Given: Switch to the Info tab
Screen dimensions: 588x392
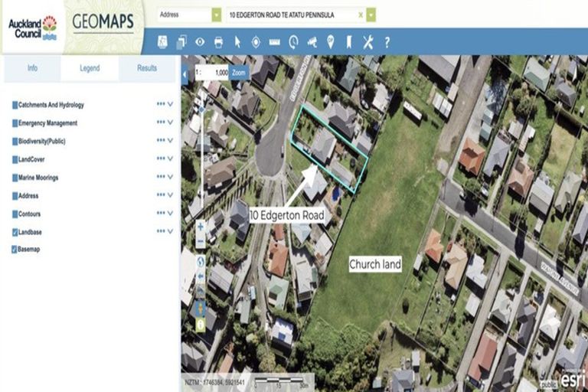Looking at the screenshot, I should tap(32, 68).
